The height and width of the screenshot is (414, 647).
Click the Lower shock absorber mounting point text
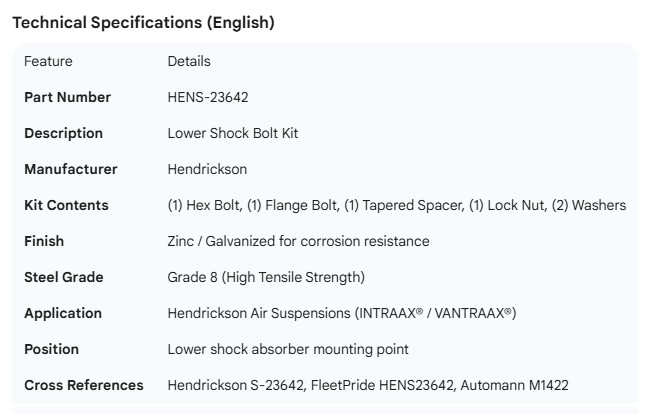tap(288, 349)
